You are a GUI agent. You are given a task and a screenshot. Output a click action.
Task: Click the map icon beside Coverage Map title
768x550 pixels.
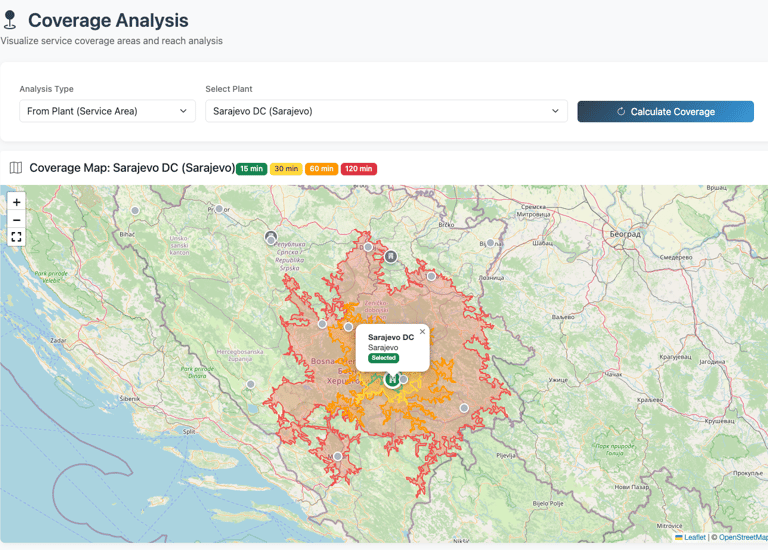(x=16, y=168)
